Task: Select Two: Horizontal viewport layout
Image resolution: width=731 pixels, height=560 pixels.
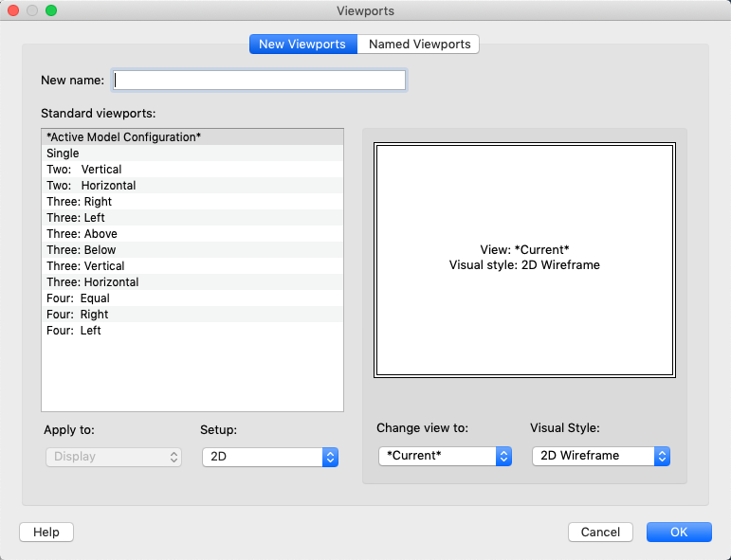Action: pyautogui.click(x=91, y=186)
